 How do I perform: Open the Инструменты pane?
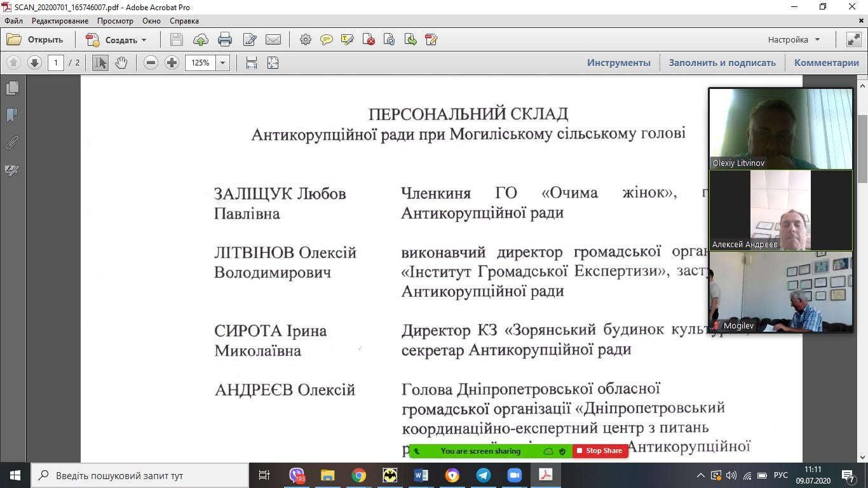tap(618, 63)
